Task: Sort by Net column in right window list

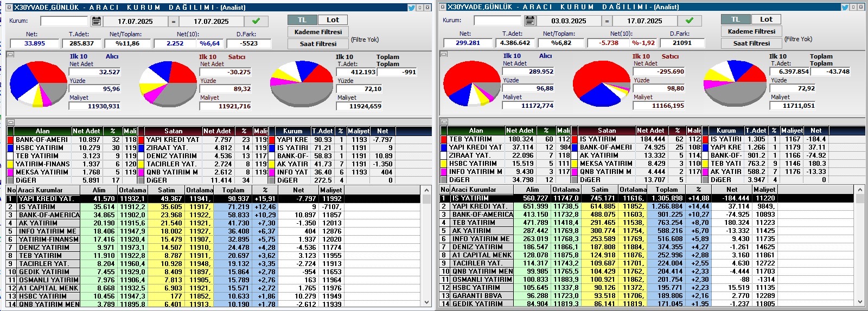Action: click(x=732, y=190)
